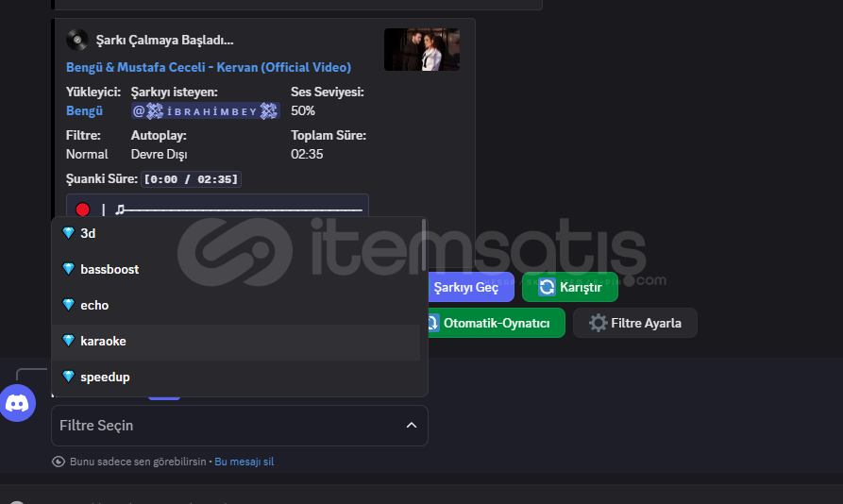The image size is (843, 504).
Task: Click the chevron on Filtre Seçin
Action: tap(412, 426)
